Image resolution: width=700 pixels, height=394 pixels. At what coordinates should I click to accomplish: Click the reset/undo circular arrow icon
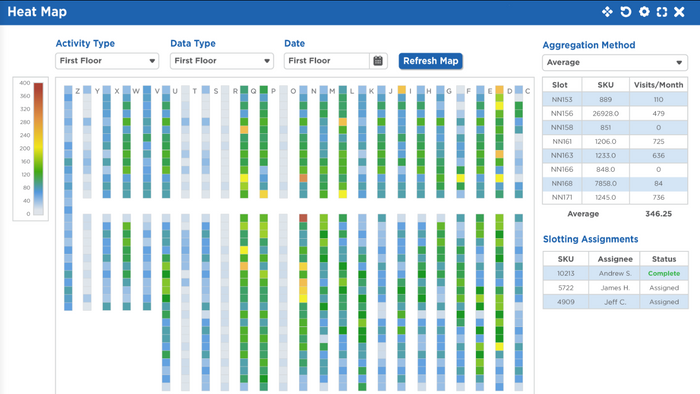click(x=625, y=12)
